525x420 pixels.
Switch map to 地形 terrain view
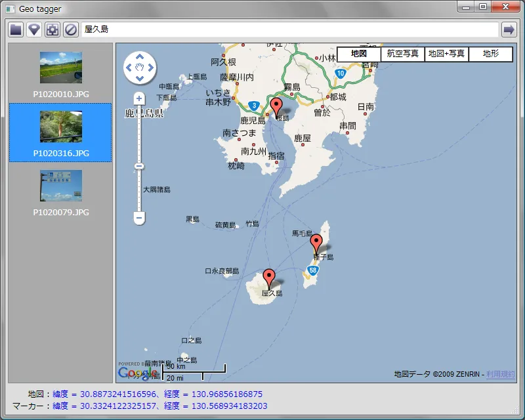[490, 54]
